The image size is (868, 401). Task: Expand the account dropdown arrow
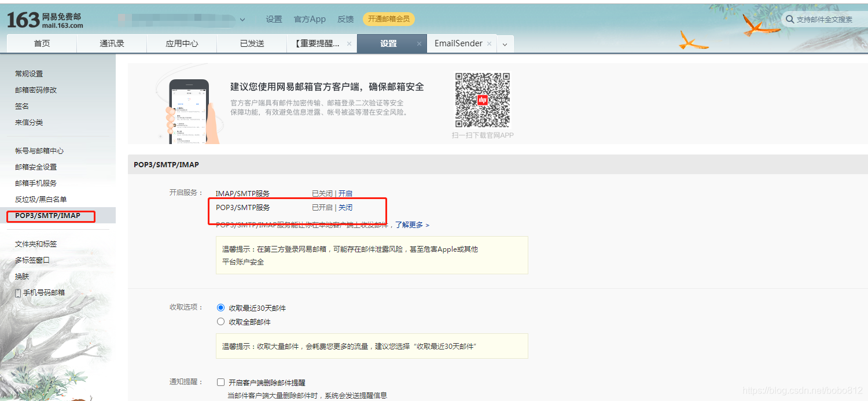click(x=242, y=20)
